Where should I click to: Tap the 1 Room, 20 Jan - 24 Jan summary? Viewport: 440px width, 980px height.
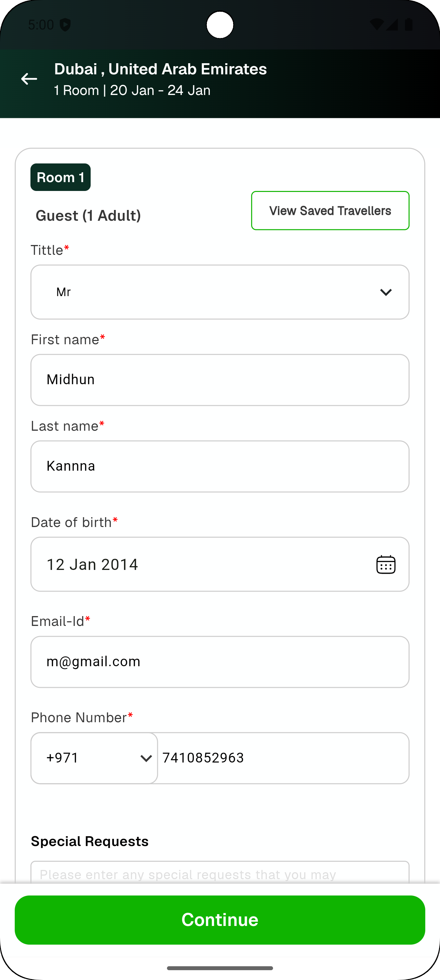tap(132, 90)
